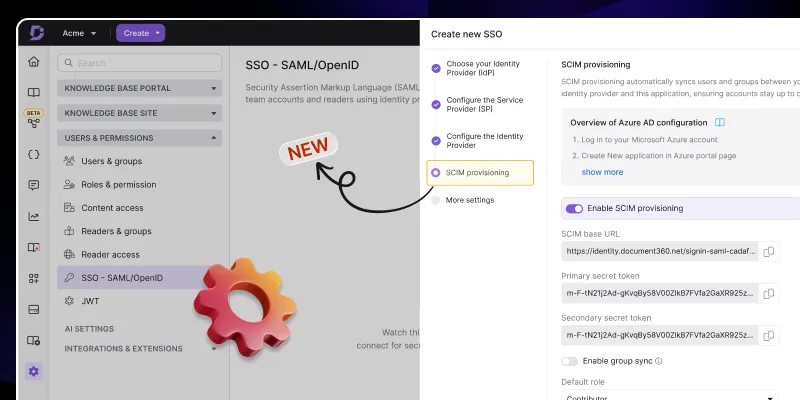The width and height of the screenshot is (800, 400).
Task: Open Azure AD configuration docs book icon
Action: pos(720,122)
